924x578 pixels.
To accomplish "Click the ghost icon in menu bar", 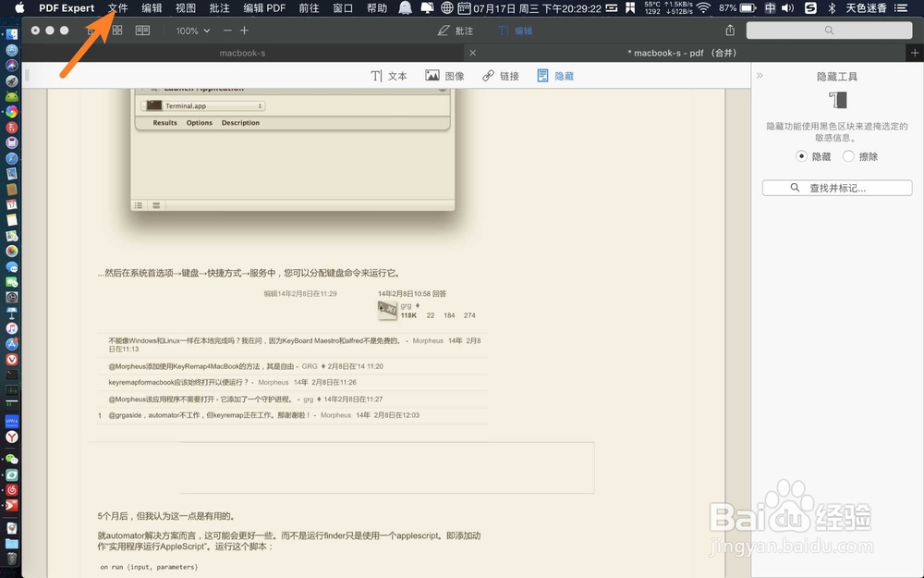I will [x=405, y=7].
